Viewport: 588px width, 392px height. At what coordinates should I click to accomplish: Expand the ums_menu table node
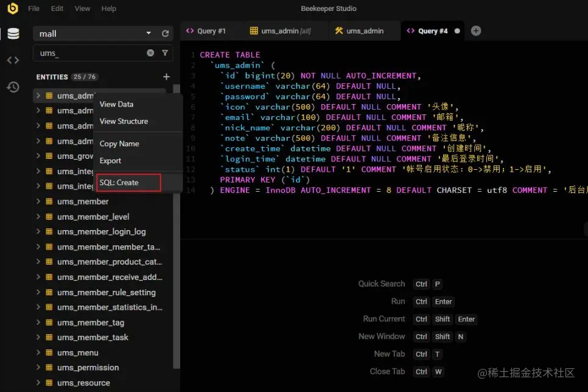[x=38, y=352]
